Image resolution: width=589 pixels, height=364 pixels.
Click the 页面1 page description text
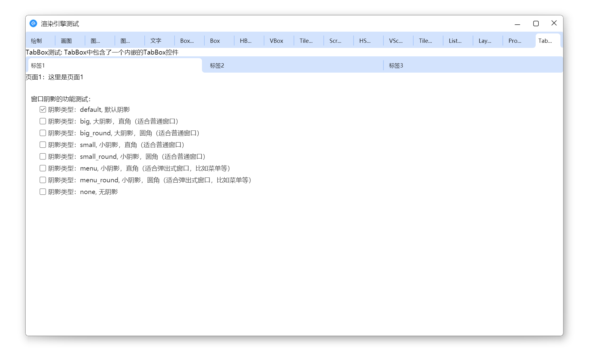click(54, 77)
